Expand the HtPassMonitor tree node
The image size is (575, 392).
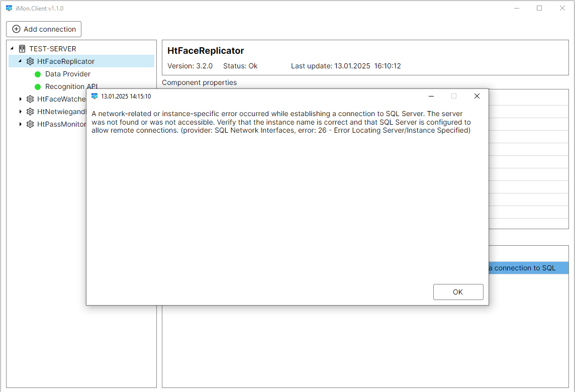click(20, 124)
